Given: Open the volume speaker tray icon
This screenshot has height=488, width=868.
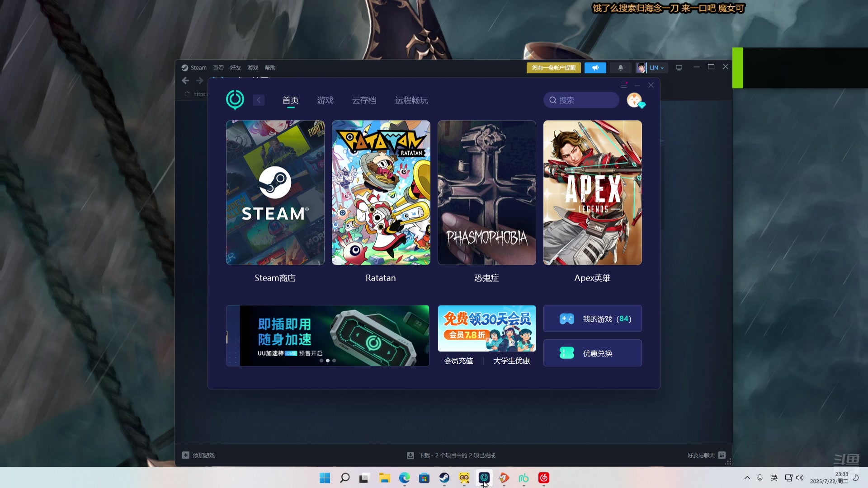Looking at the screenshot, I should tap(800, 478).
